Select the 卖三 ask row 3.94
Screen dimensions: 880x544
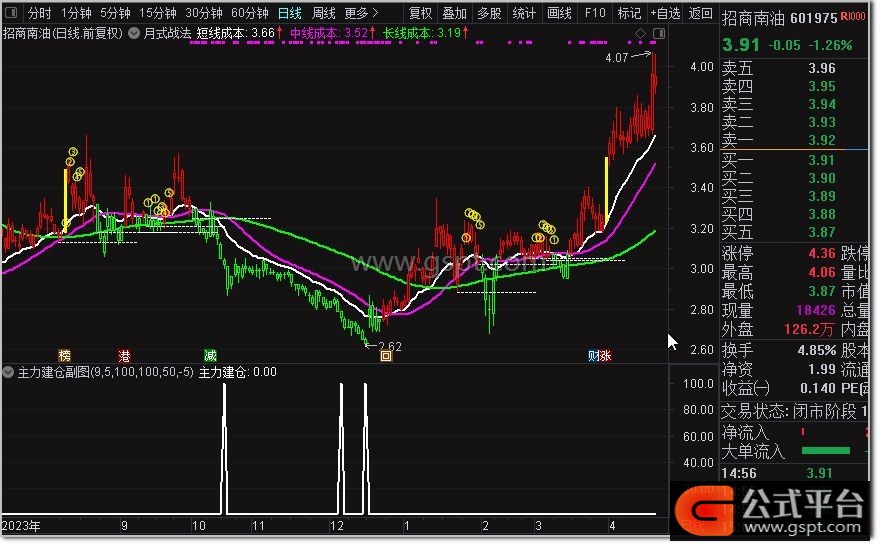794,104
